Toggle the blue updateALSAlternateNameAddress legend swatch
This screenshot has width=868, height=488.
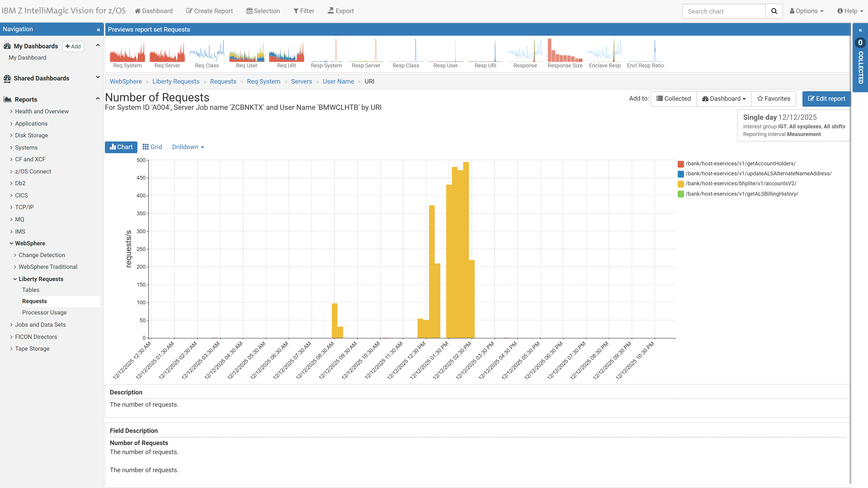681,174
